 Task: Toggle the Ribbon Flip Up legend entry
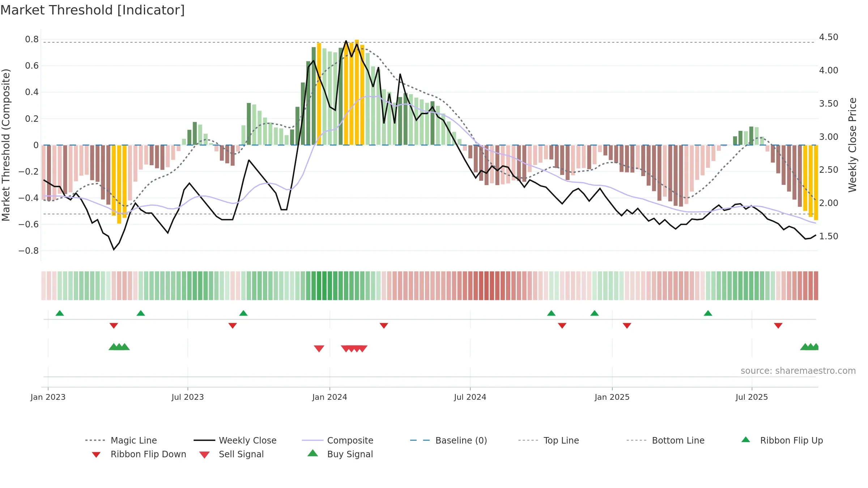click(782, 440)
